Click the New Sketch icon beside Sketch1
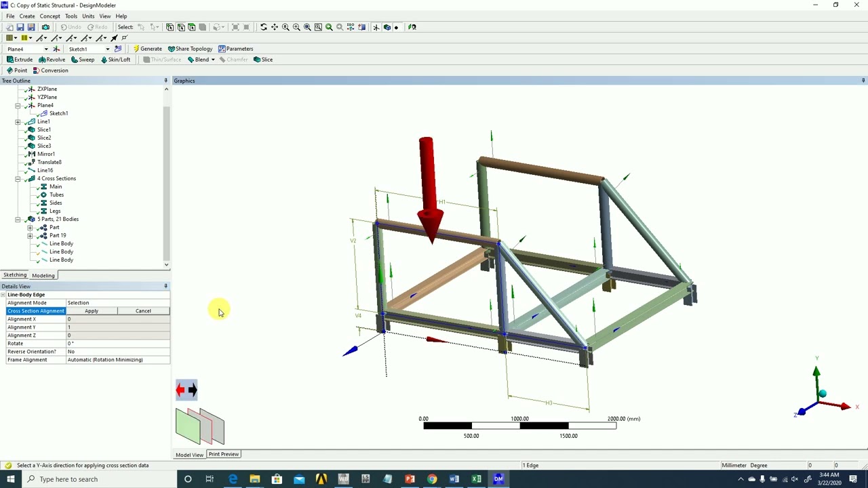Viewport: 868px width, 488px height. click(118, 49)
